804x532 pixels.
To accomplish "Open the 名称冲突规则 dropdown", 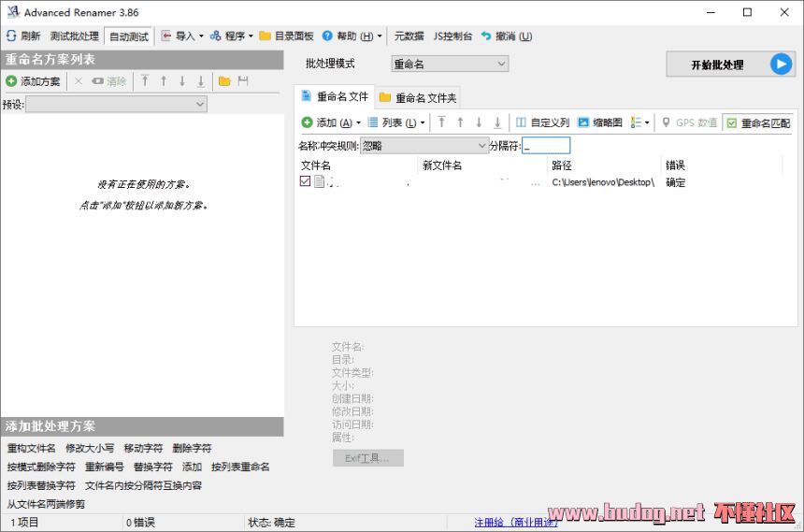I will 424,146.
